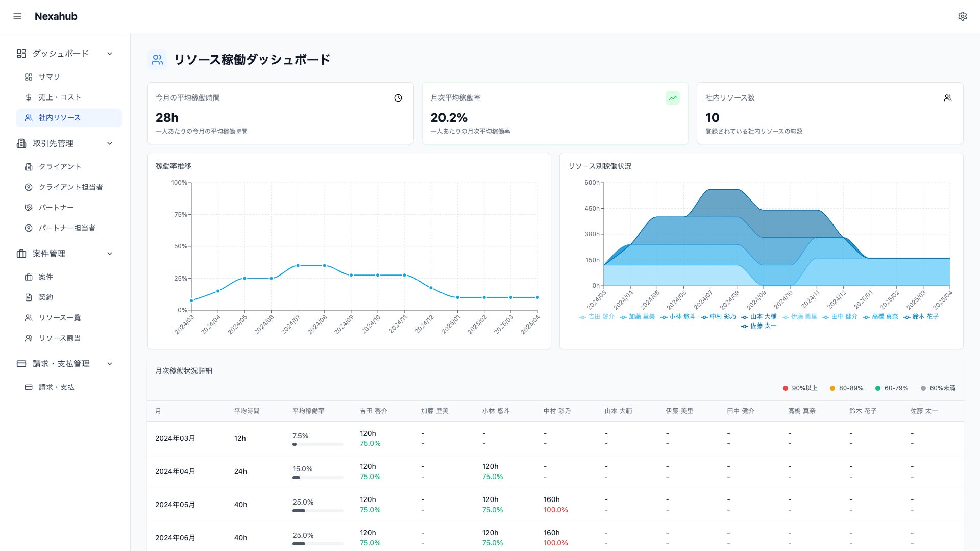Click the 2024/07 data point on the utilization trend line
Image resolution: width=980 pixels, height=551 pixels.
click(298, 266)
